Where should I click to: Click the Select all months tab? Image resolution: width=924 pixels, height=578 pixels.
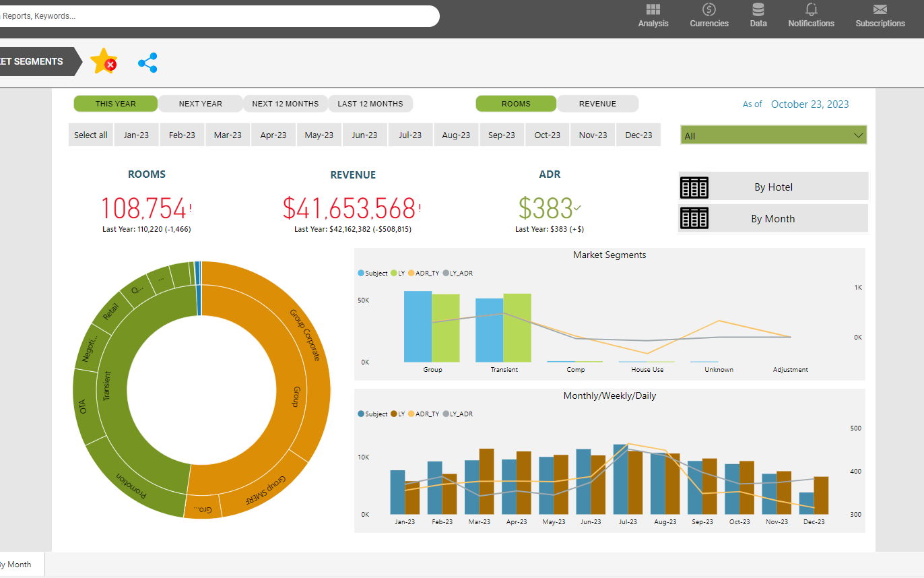point(90,135)
